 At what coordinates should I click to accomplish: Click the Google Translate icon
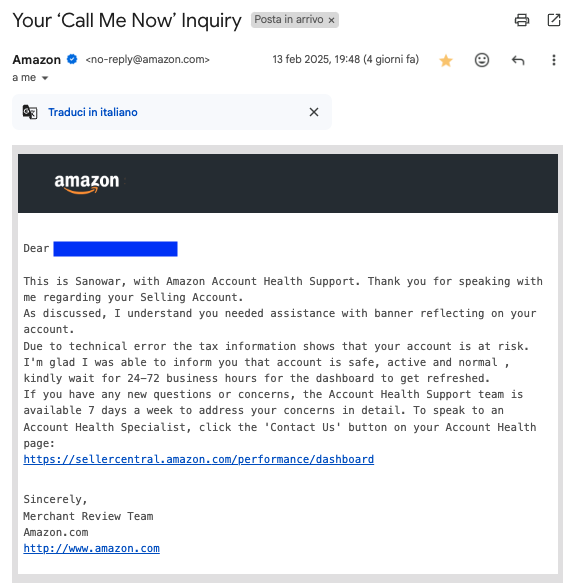click(x=30, y=112)
